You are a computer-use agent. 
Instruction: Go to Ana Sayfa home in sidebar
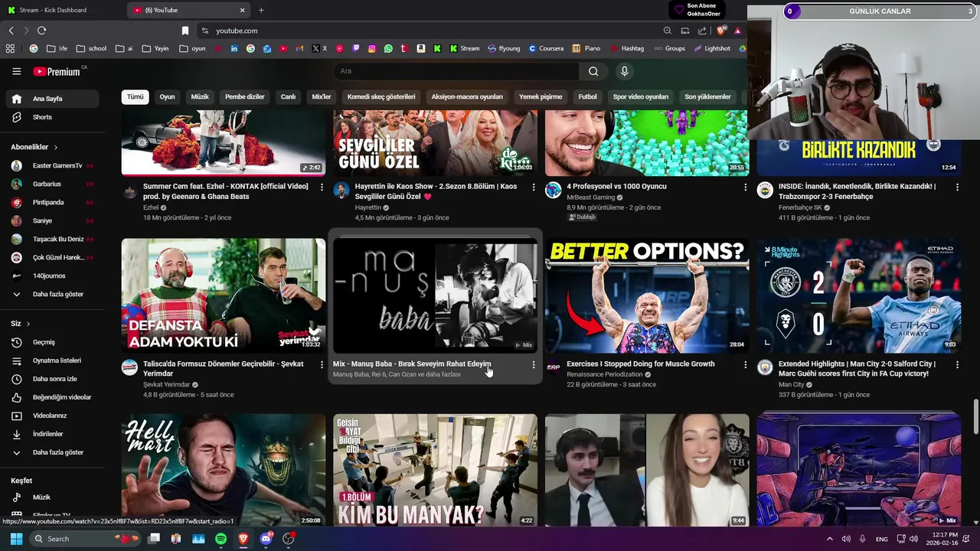tap(51, 99)
